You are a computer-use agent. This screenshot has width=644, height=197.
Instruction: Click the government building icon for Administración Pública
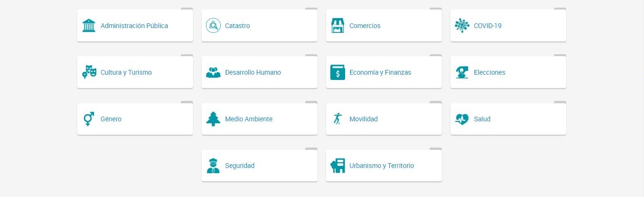click(x=89, y=26)
